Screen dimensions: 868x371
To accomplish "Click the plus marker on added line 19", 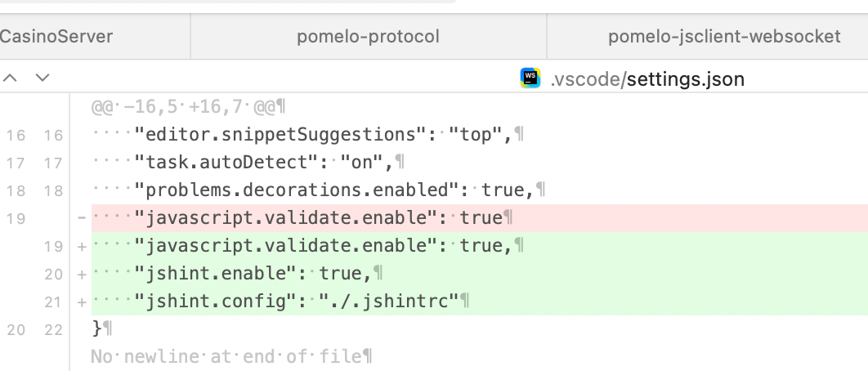I will point(81,246).
